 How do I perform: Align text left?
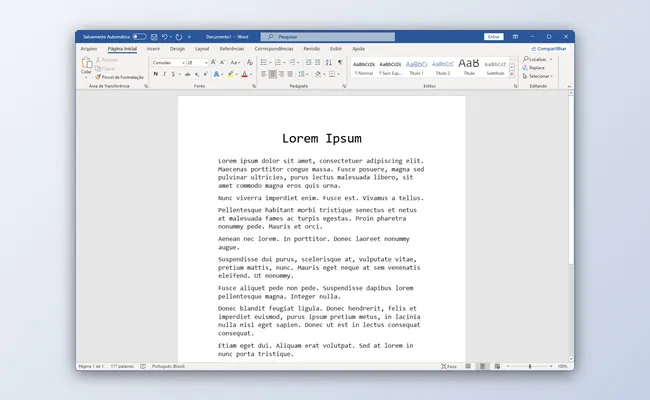click(x=264, y=74)
